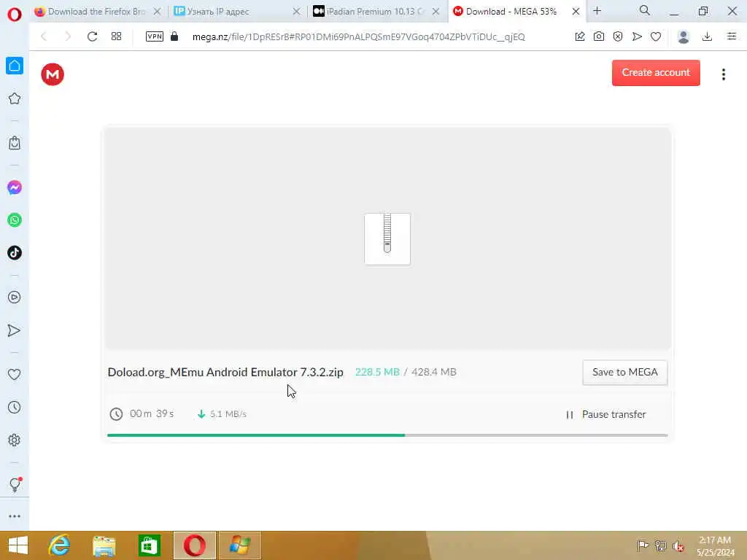Screen dimensions: 747x560
Task: Open the Opera main menu logo
Action: click(x=15, y=15)
